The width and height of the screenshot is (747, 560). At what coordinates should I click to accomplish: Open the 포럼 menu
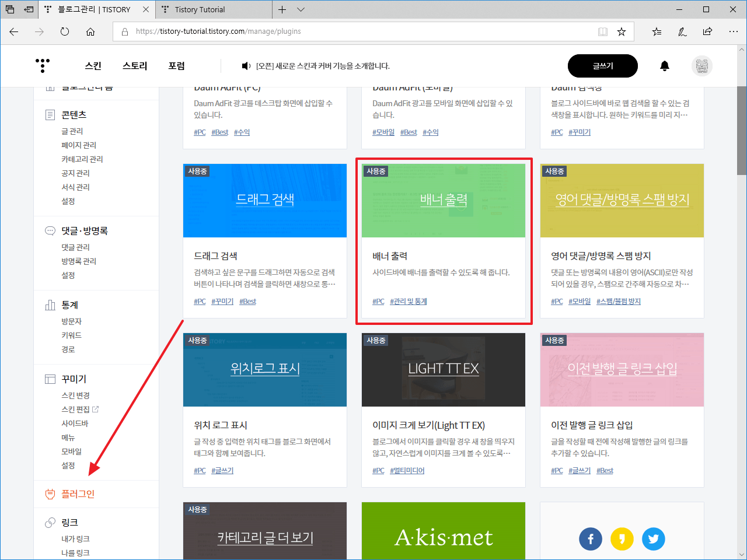pyautogui.click(x=177, y=66)
